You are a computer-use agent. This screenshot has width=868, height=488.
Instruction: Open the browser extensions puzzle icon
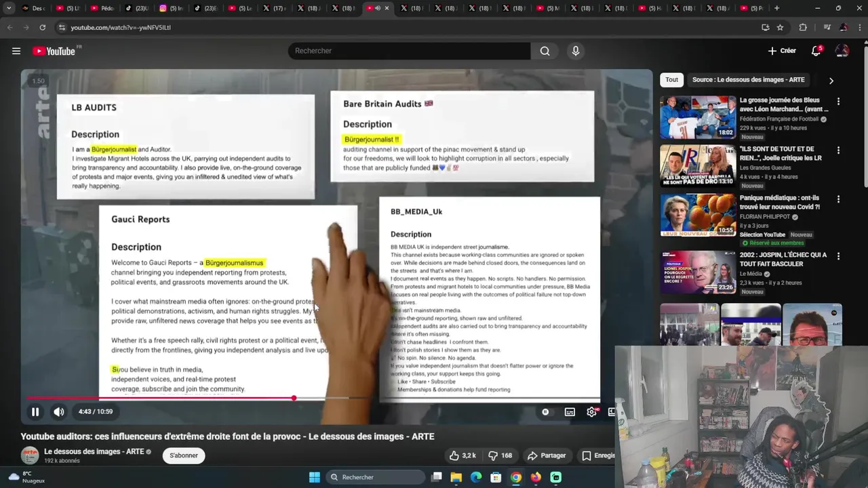[803, 27]
